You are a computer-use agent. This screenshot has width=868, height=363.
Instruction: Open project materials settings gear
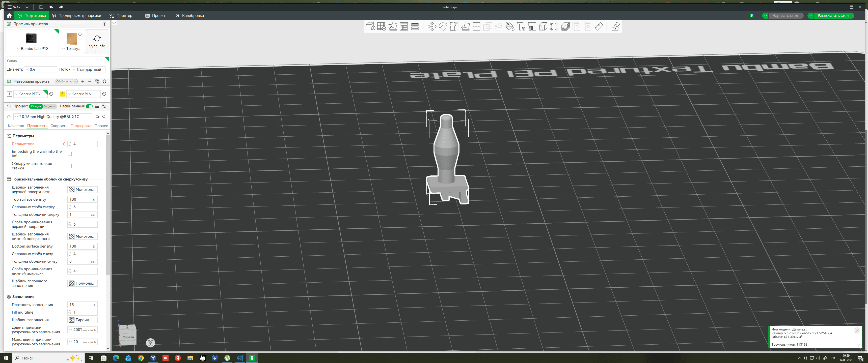tap(104, 81)
